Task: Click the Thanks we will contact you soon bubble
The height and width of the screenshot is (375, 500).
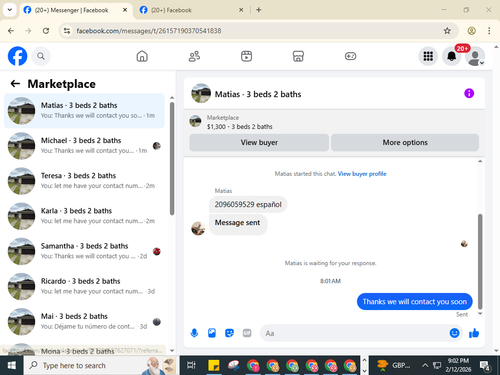Action: click(415, 302)
